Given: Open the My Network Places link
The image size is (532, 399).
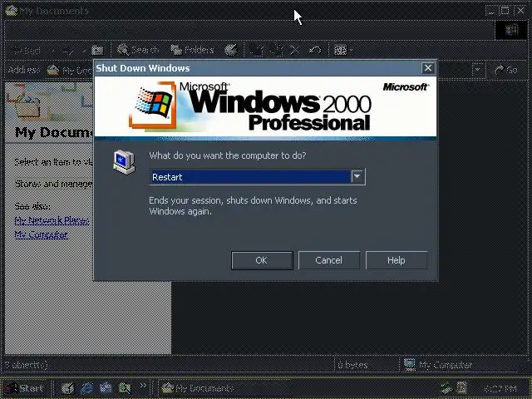Looking at the screenshot, I should pos(52,220).
